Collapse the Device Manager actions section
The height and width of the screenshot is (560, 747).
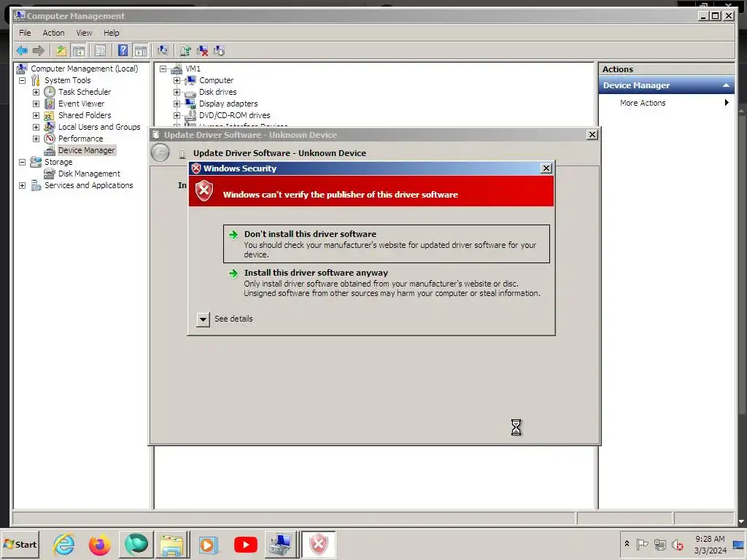click(x=726, y=85)
